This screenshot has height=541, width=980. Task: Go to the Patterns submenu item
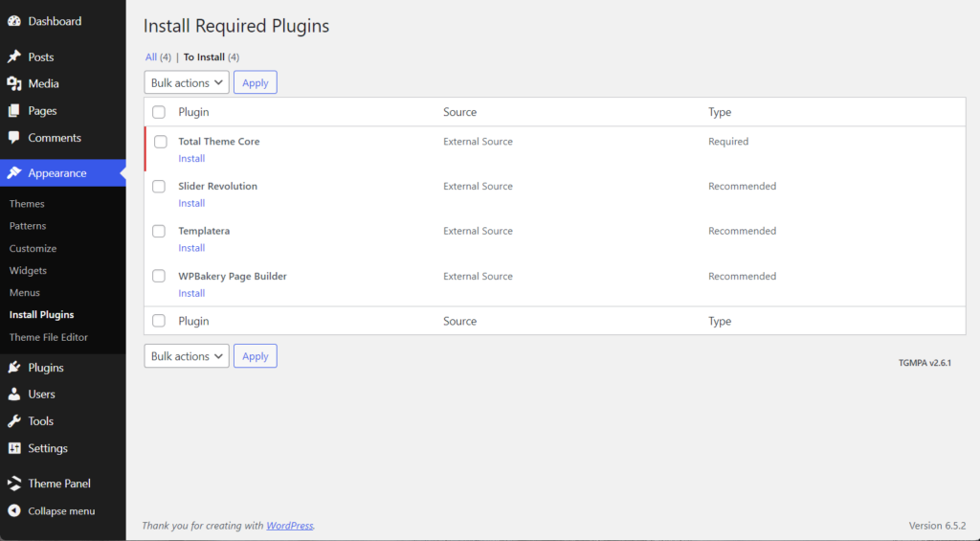[28, 226]
